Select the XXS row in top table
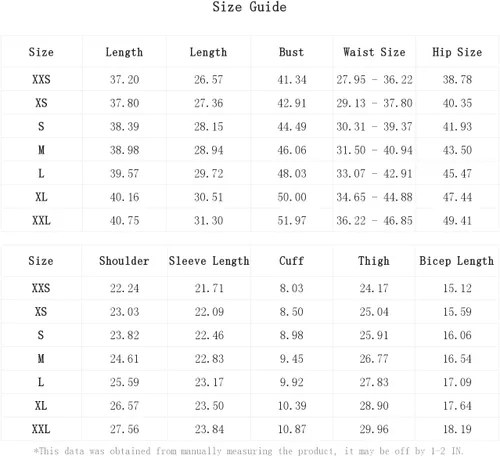500x456 pixels. point(250,79)
